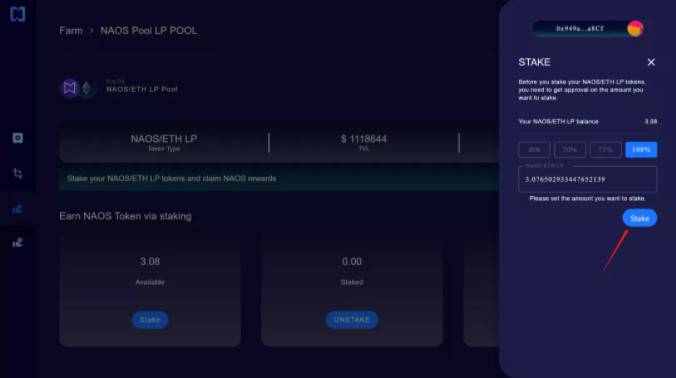676x378 pixels.
Task: Click the Staked value 0.00
Action: [x=352, y=261]
